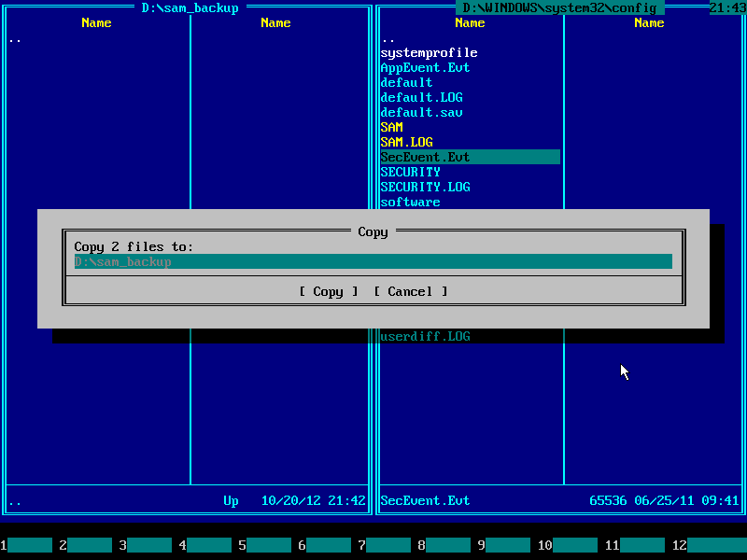Viewport: 747px width, 560px height.
Task: Click function key bar button 8
Action: [444, 545]
